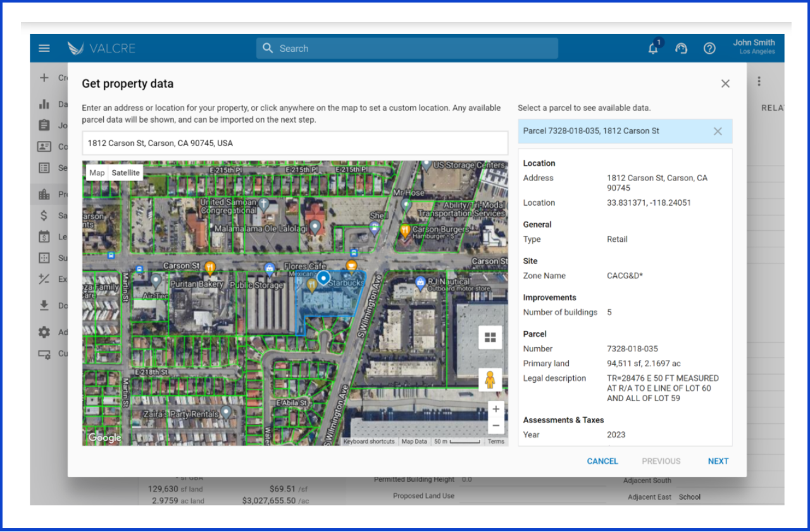Click the Valcre logo
The width and height of the screenshot is (810, 532).
101,48
